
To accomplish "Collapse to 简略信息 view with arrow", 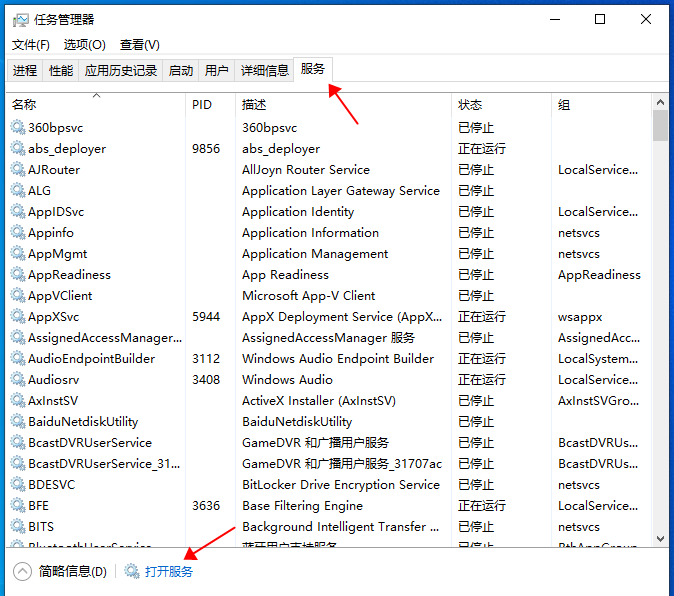I will point(22,571).
